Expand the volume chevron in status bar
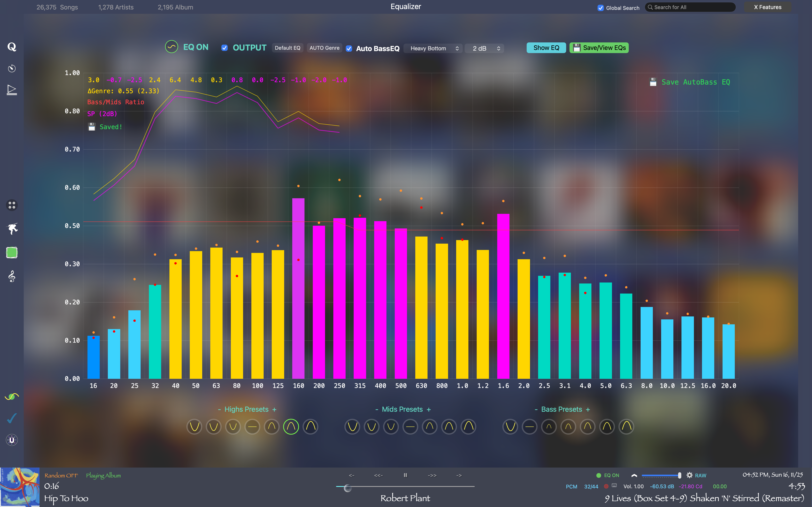This screenshot has width=812, height=507. (634, 475)
